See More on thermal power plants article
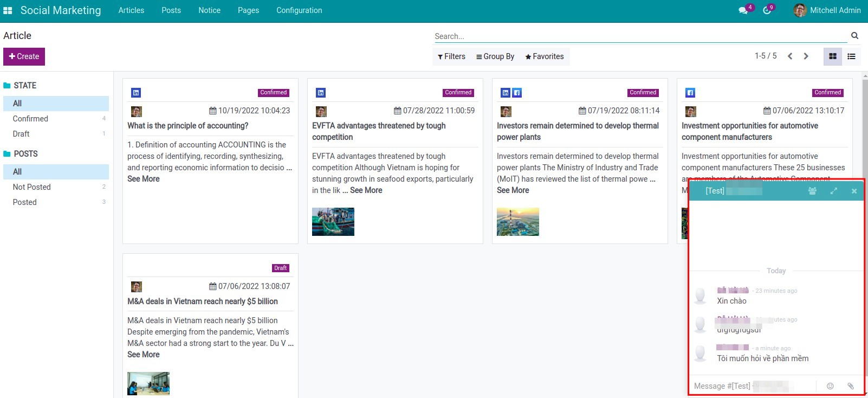Image resolution: width=868 pixels, height=398 pixels. coord(513,190)
